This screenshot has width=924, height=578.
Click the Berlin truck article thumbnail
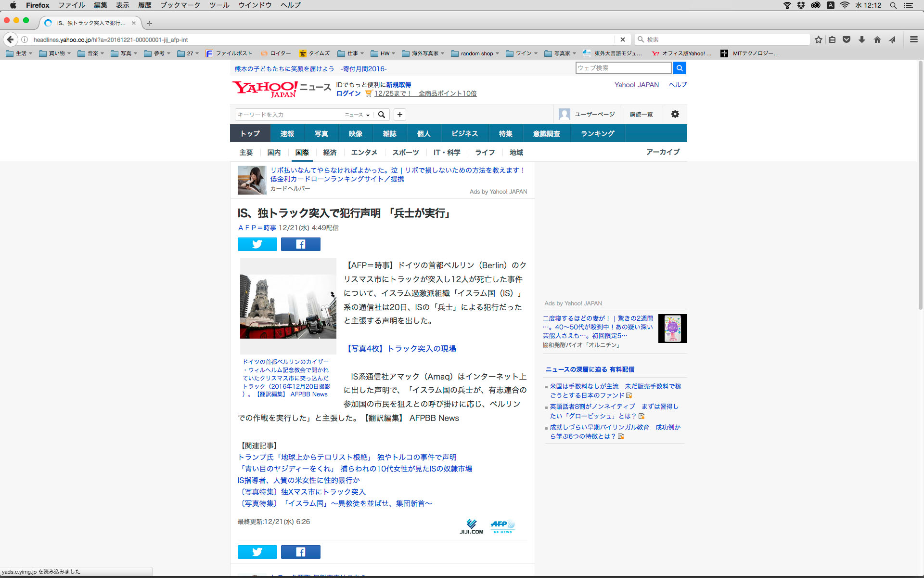point(288,306)
